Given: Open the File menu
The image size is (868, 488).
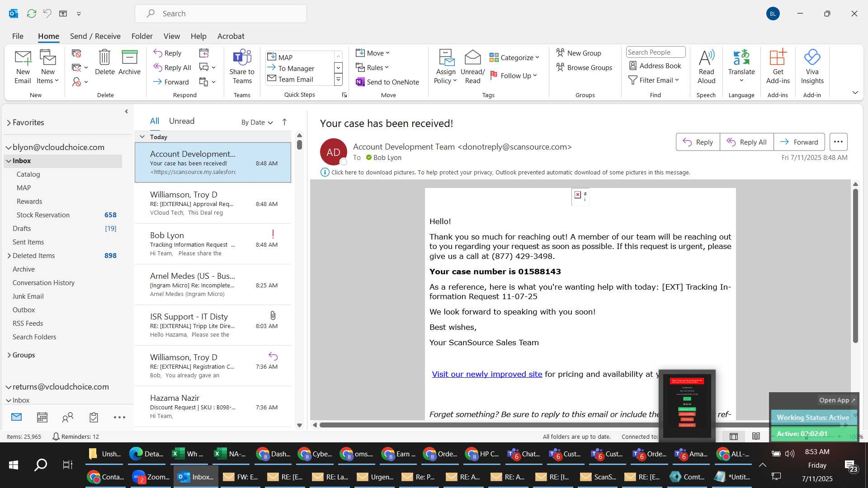Looking at the screenshot, I should tap(18, 36).
